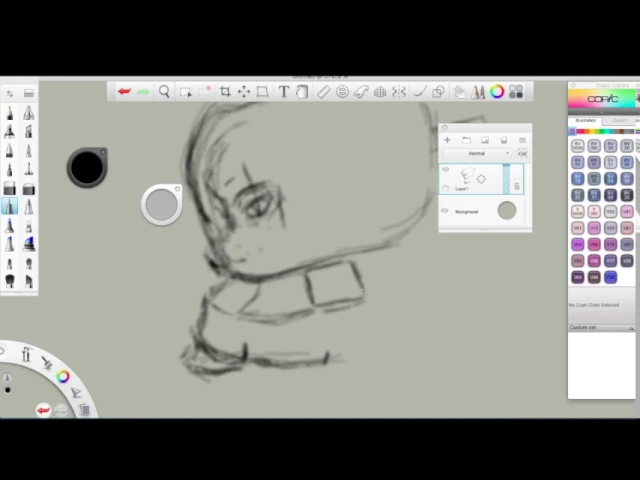Click the Copic logo banner

click(x=602, y=99)
